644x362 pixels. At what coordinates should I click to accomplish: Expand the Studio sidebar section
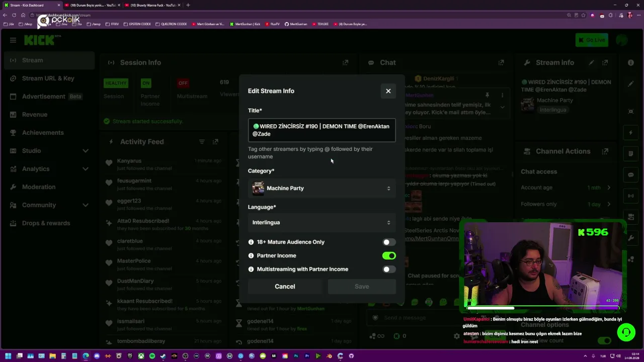coord(49,151)
